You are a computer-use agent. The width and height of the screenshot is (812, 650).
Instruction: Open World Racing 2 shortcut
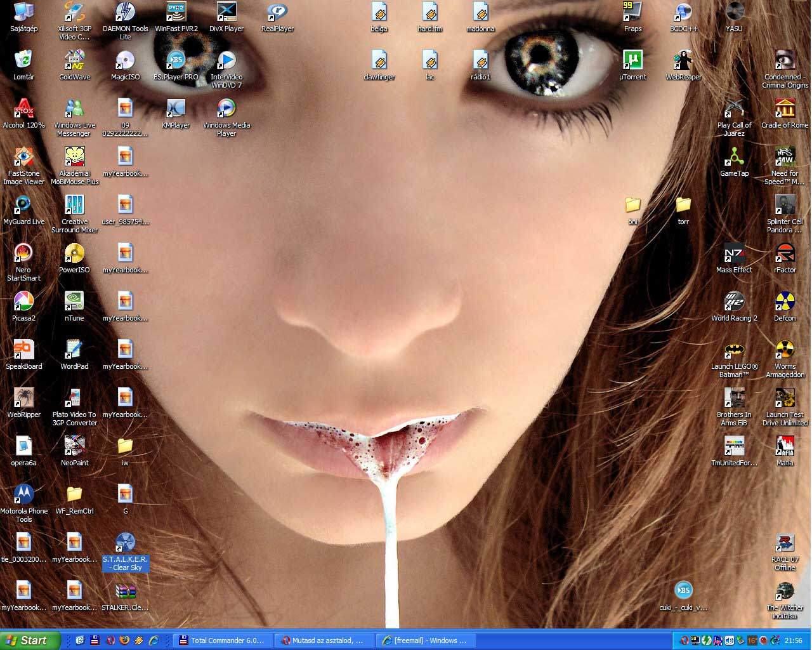tap(735, 307)
